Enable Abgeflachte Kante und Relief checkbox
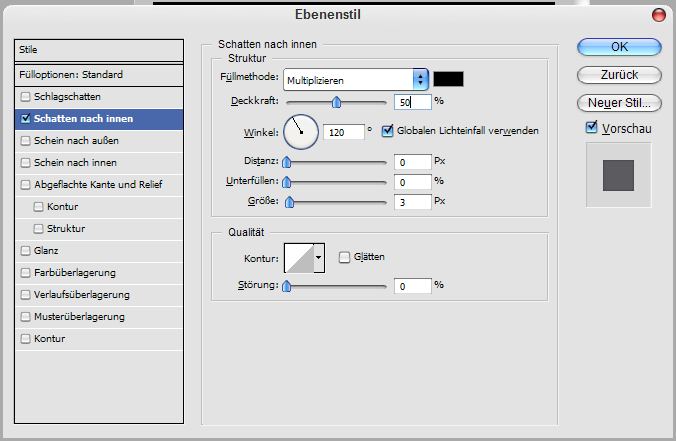 [x=25, y=185]
